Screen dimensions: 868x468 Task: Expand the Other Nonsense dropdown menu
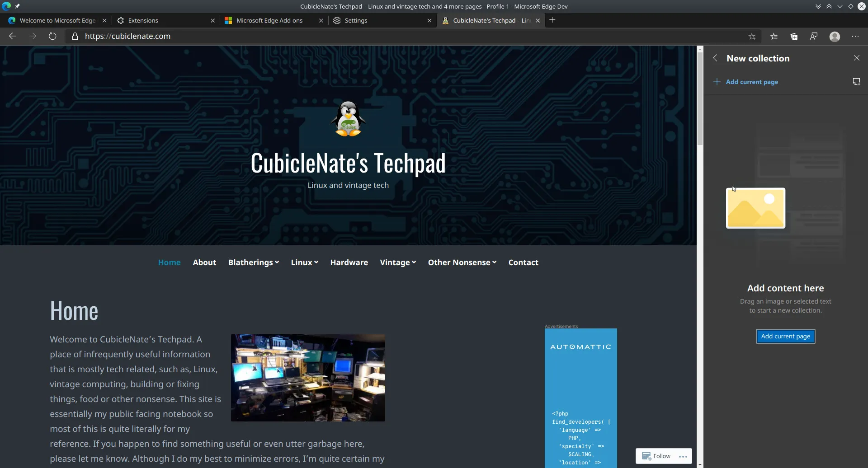(x=462, y=262)
